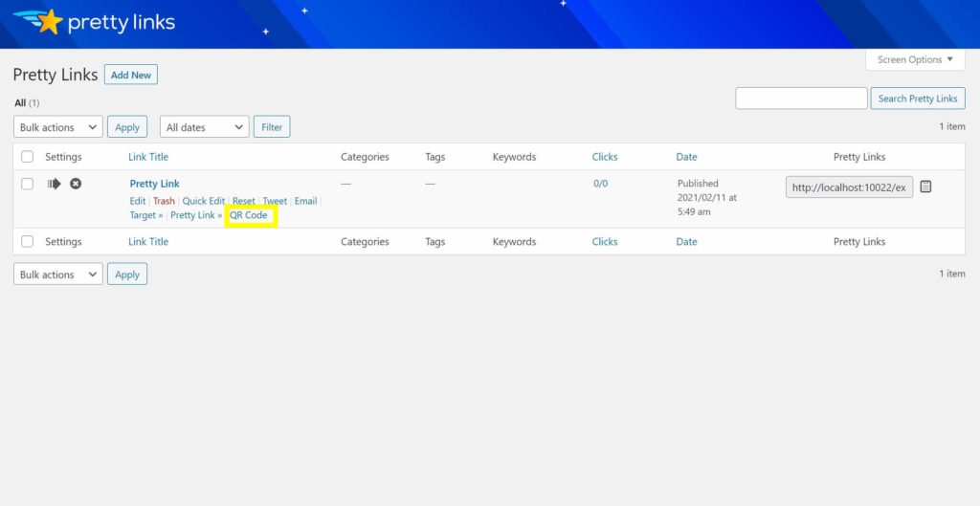This screenshot has width=980, height=506.
Task: Open the QR Code link
Action: 249,215
